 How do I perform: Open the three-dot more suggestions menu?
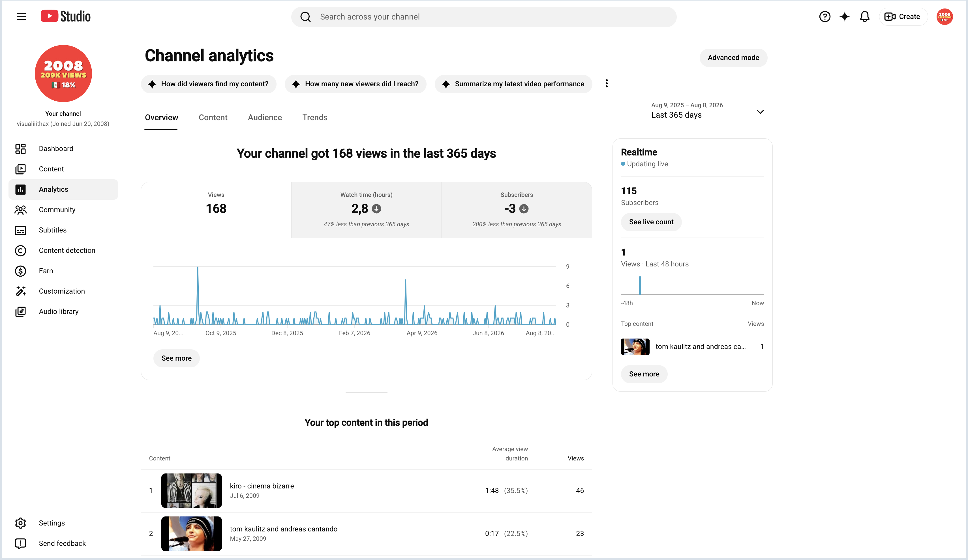[x=606, y=84]
